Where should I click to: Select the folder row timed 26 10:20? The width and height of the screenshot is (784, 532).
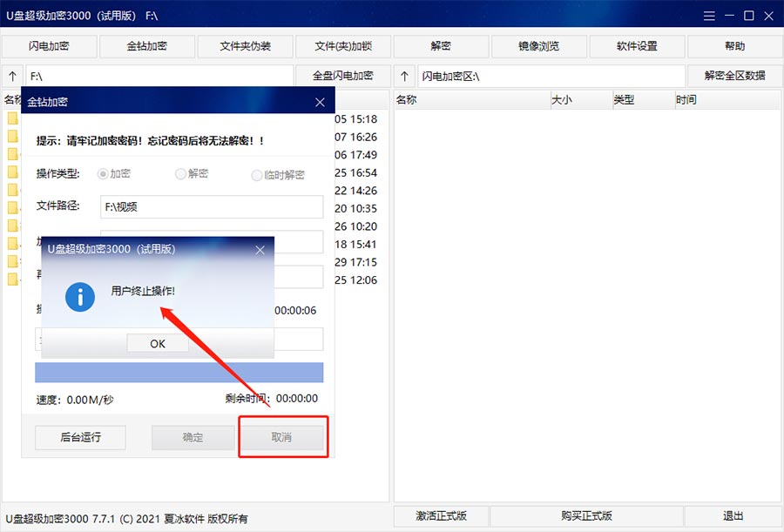356,226
